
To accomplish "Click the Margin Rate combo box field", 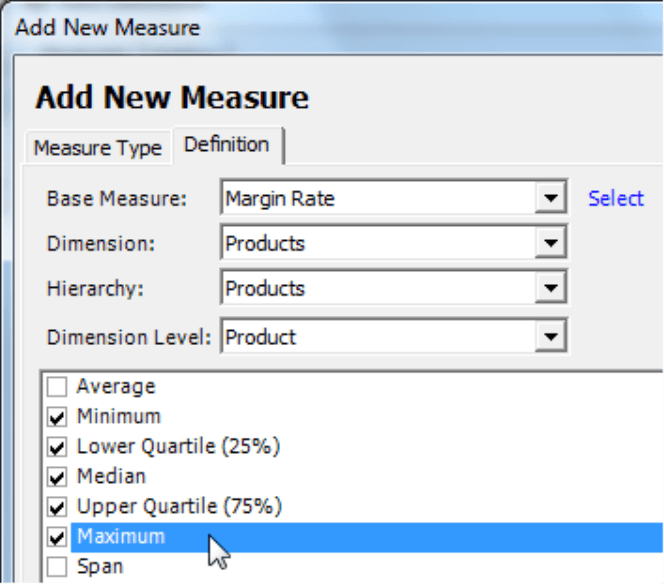I will (394, 198).
